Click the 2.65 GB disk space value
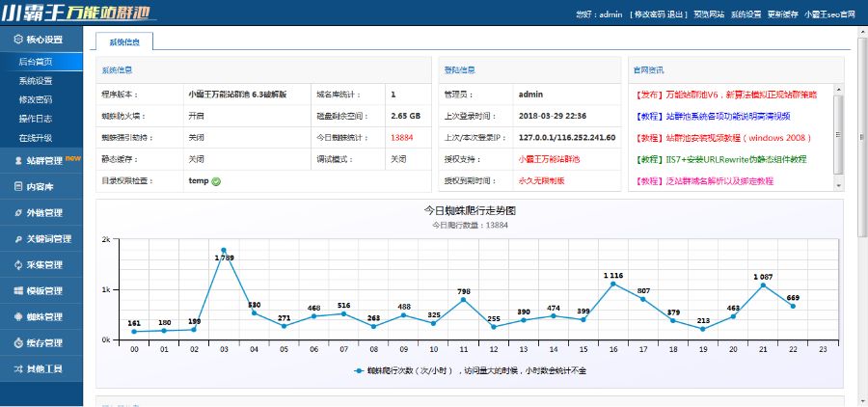The width and height of the screenshot is (868, 407). pos(405,117)
